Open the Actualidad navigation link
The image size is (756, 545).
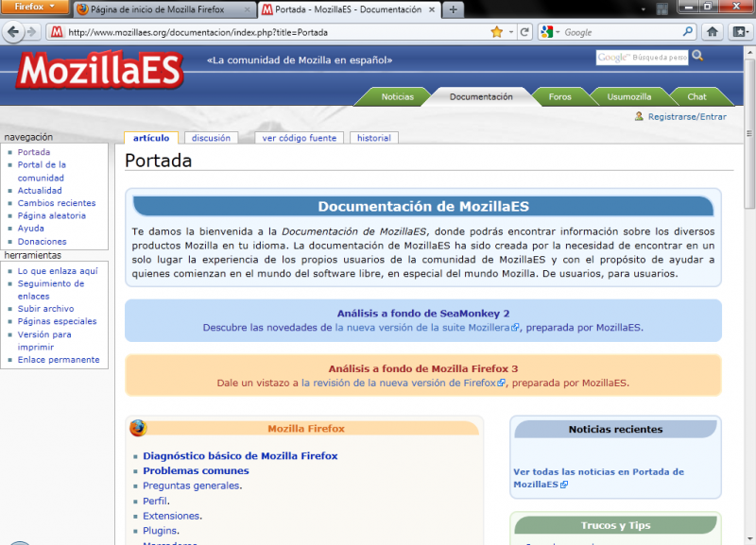tap(40, 191)
